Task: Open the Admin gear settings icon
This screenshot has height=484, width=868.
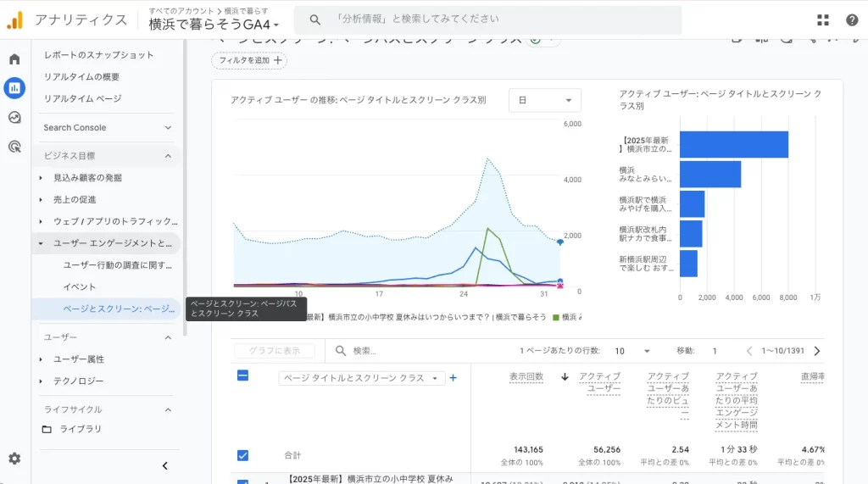Action: 14,459
